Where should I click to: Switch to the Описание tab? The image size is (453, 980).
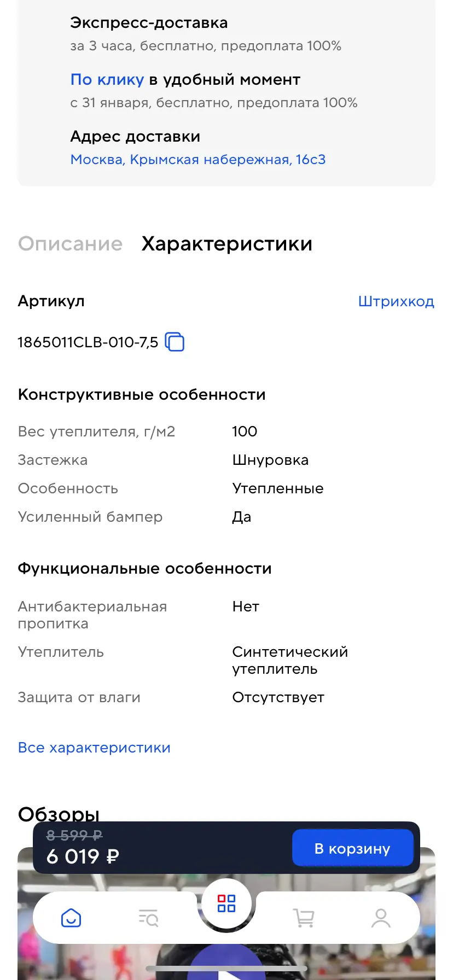70,244
